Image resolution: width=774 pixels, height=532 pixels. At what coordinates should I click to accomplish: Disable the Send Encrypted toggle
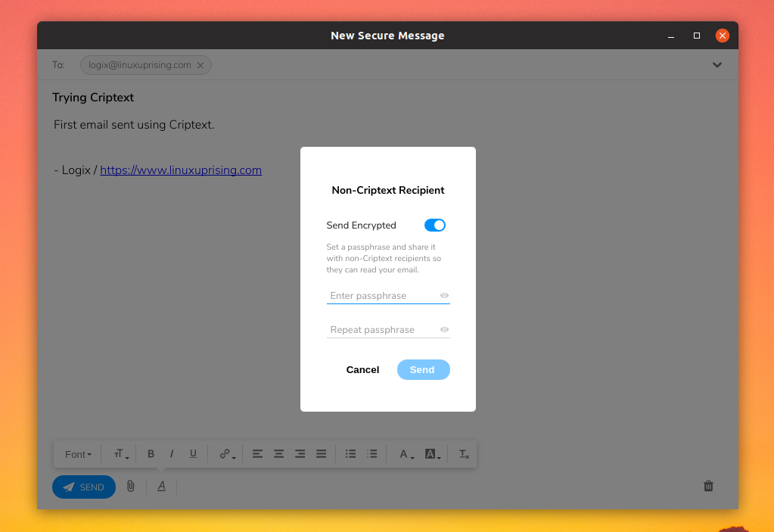point(434,225)
